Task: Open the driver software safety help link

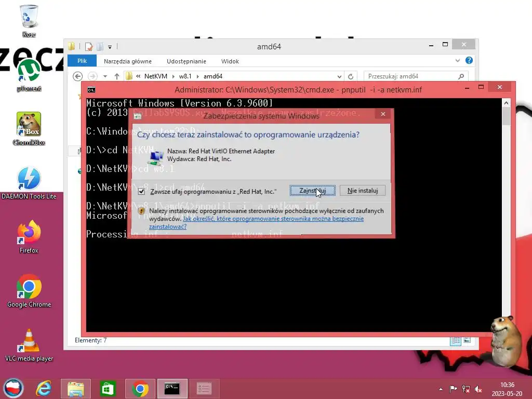Action: coord(256,222)
